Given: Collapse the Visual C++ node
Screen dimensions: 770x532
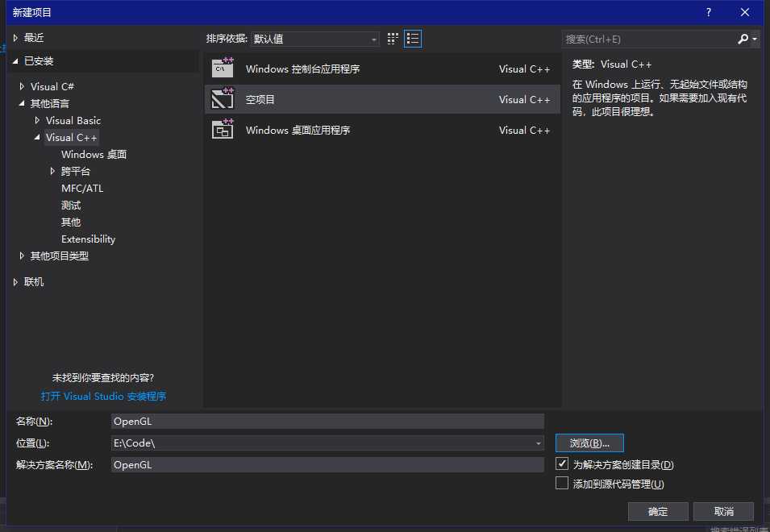Looking at the screenshot, I should (37, 137).
